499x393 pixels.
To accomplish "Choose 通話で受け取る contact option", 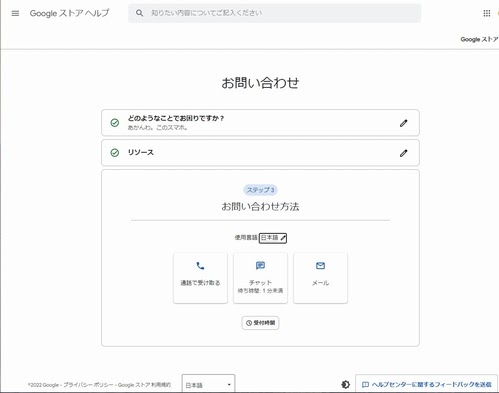I will point(200,278).
